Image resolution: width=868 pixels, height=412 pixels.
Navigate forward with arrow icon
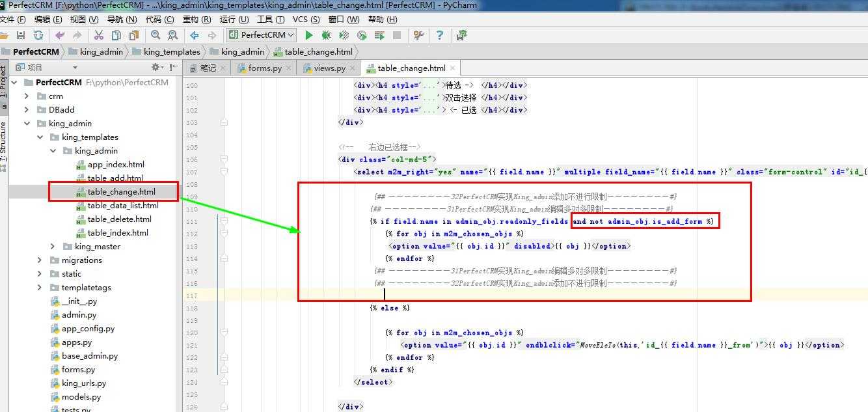211,35
